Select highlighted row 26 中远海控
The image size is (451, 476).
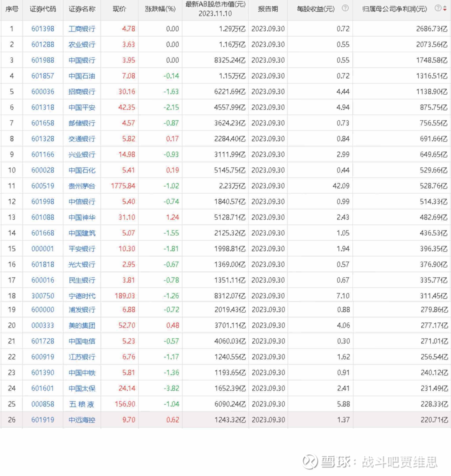[82, 420]
